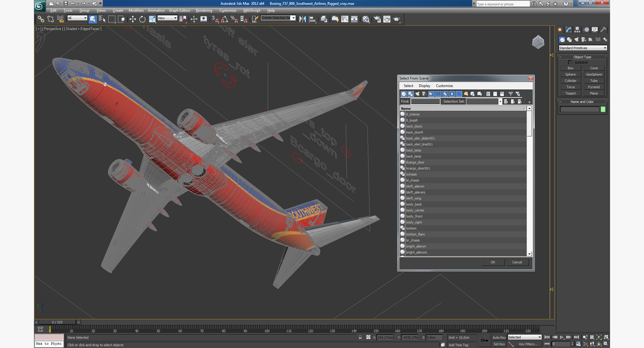The width and height of the screenshot is (644, 348).
Task: Open the selection filter All dropdown
Action: click(77, 18)
